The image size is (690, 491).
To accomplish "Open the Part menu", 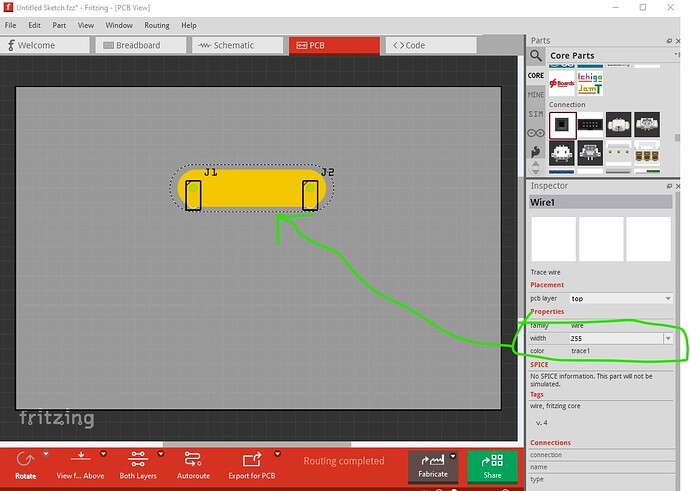I will click(59, 25).
